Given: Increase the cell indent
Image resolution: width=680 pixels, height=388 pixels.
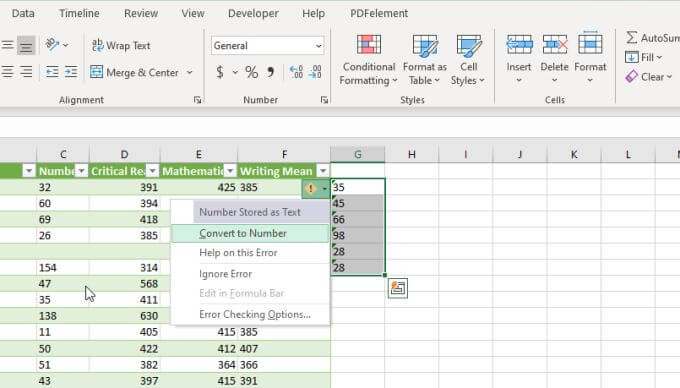Looking at the screenshot, I should pos(71,72).
